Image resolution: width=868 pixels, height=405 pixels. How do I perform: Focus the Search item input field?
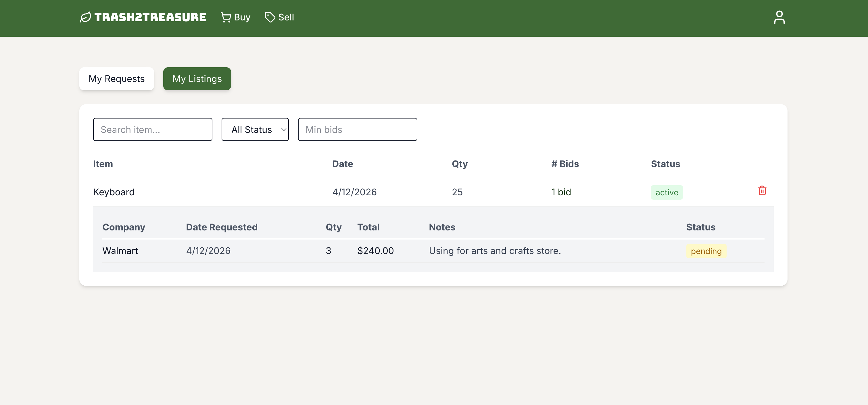[152, 129]
